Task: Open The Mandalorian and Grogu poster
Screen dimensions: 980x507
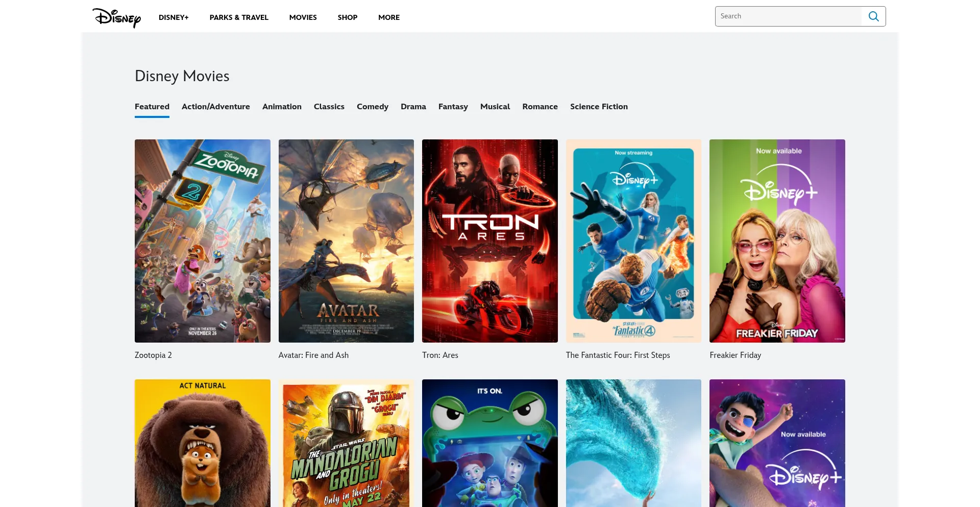Action: pos(346,443)
